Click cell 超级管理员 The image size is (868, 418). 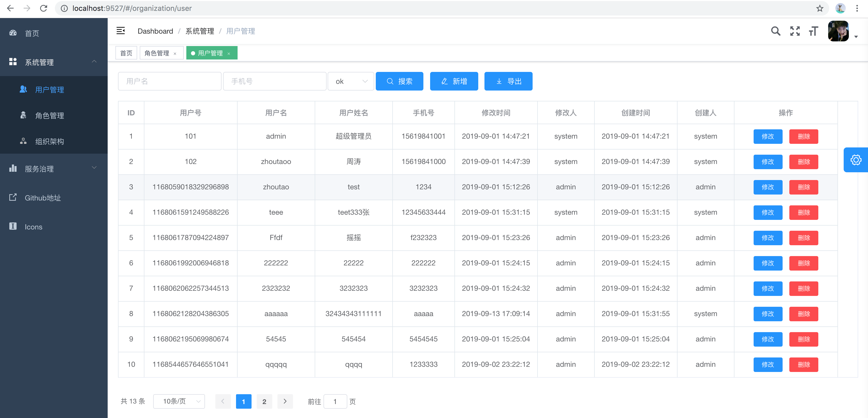point(354,136)
